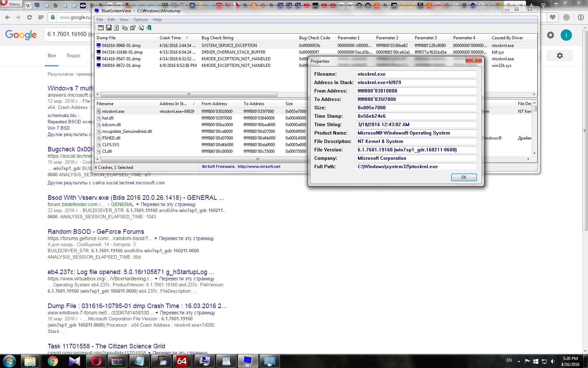Switch to Видео search tab
Image resolution: width=588 pixels, height=368 pixels.
coord(73,56)
